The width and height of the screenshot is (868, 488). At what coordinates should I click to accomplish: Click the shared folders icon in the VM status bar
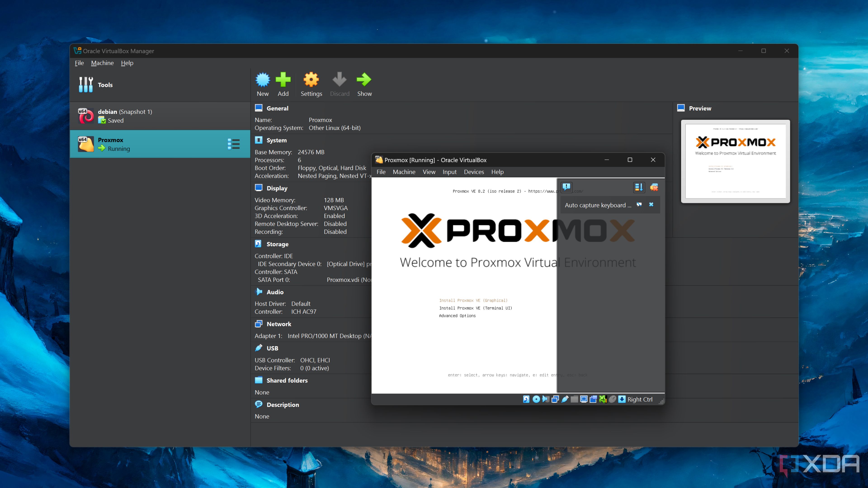tap(575, 399)
